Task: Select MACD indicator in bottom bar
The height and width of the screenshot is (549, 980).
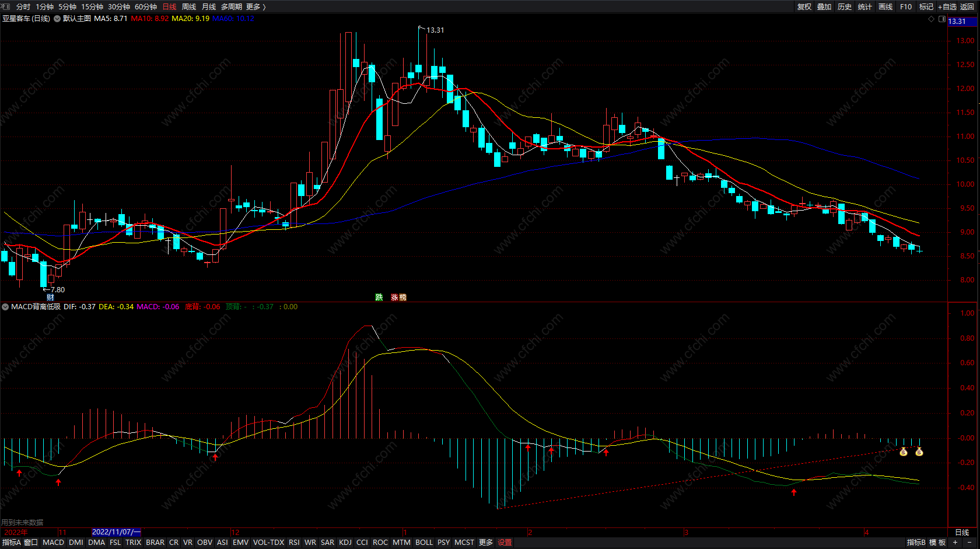Action: coord(54,543)
